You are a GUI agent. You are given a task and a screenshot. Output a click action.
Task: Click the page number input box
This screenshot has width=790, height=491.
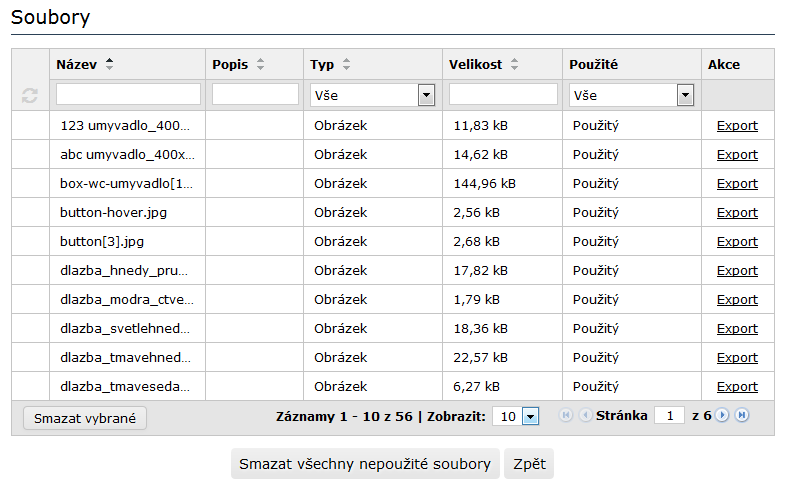[669, 416]
